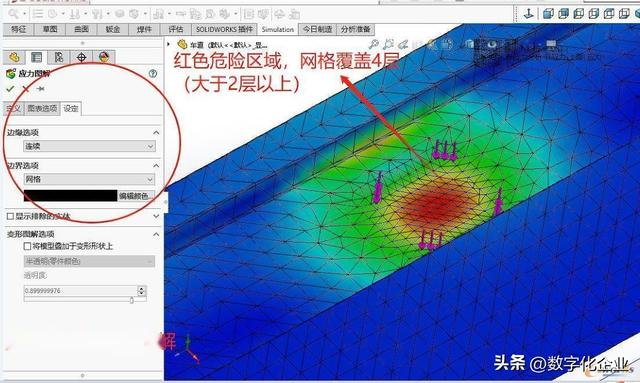Viewport: 640px width, 383px height.
Task: Click the black mesh boundary color swatch
Action: (x=70, y=196)
